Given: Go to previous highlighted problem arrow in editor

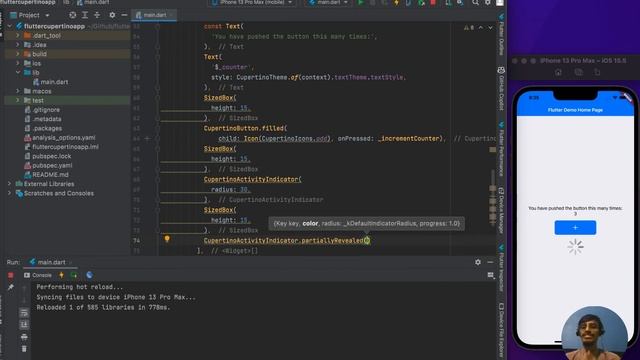Looking at the screenshot, I should [x=481, y=27].
